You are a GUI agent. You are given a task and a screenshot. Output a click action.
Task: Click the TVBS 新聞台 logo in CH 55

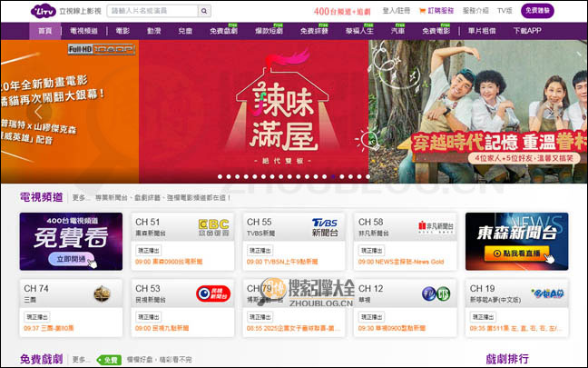click(x=325, y=227)
